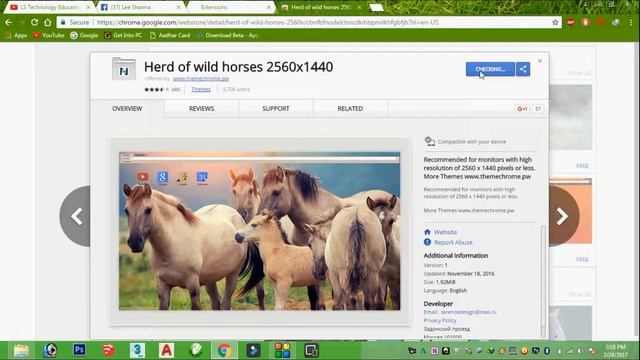Viewport: 640px width, 360px height.
Task: Reload the current web store page
Action: 34,22
